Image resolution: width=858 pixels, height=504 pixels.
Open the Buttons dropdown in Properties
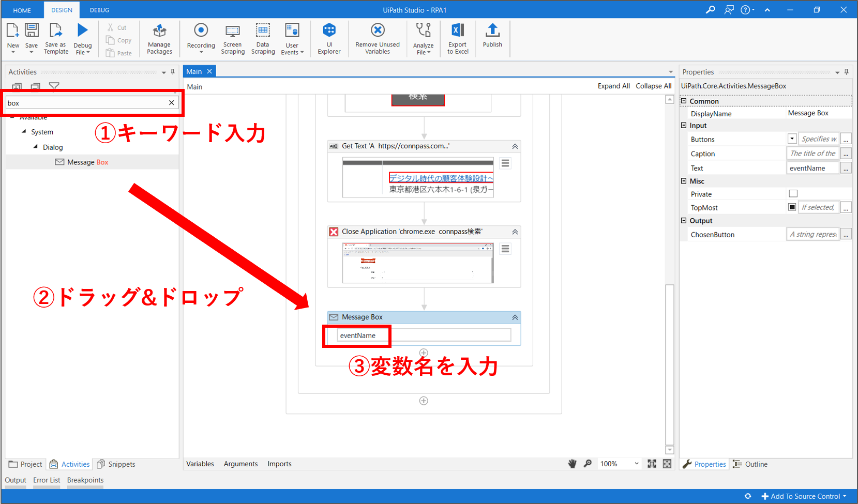coord(792,139)
